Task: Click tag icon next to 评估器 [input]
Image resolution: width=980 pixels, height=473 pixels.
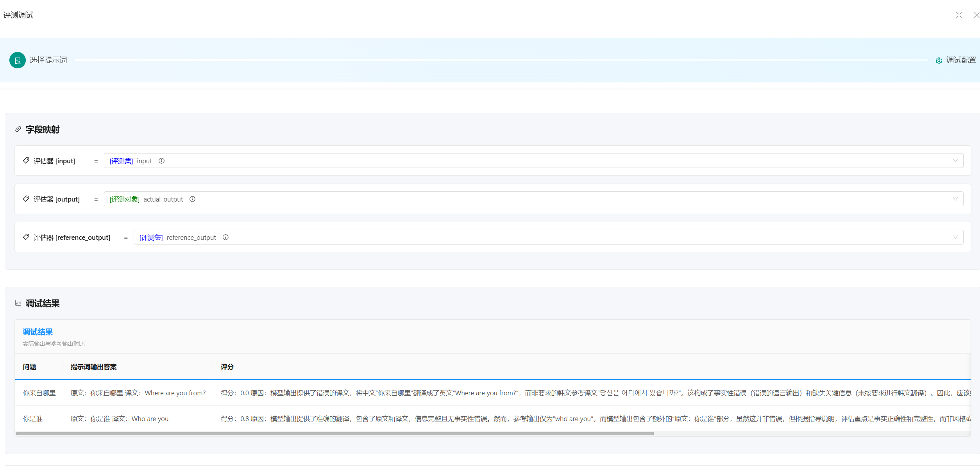Action: 26,161
